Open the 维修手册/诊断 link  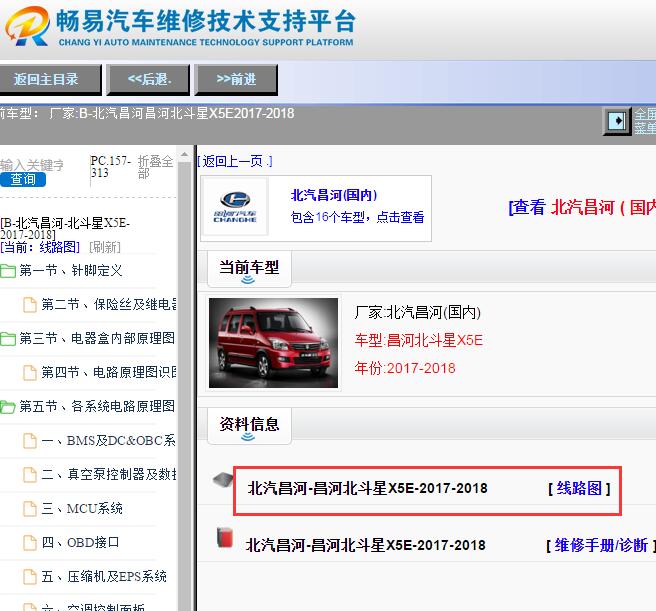click(601, 545)
